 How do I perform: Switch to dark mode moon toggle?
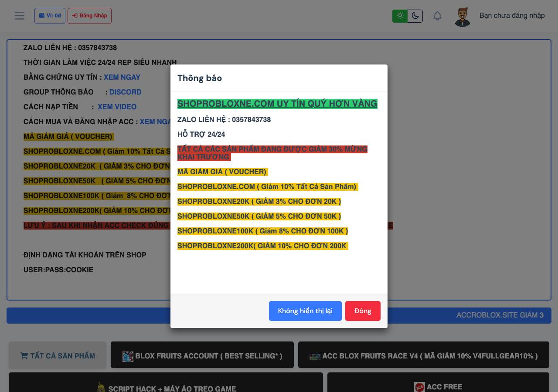click(x=415, y=16)
